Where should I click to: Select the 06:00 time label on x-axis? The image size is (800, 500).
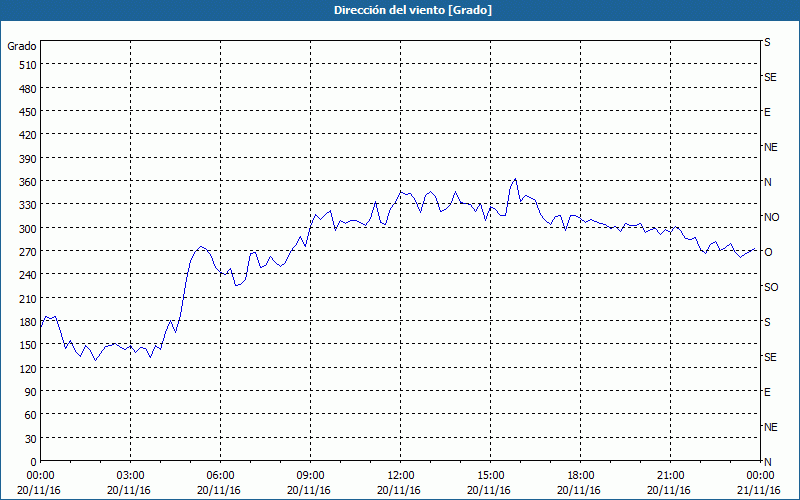tap(220, 476)
